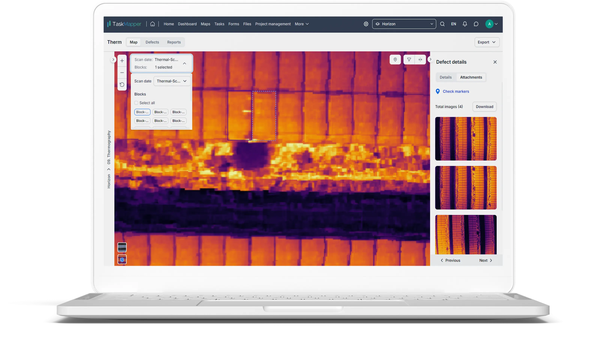Click the location marker map tool
Viewport: 598px width, 364px height.
[395, 59]
